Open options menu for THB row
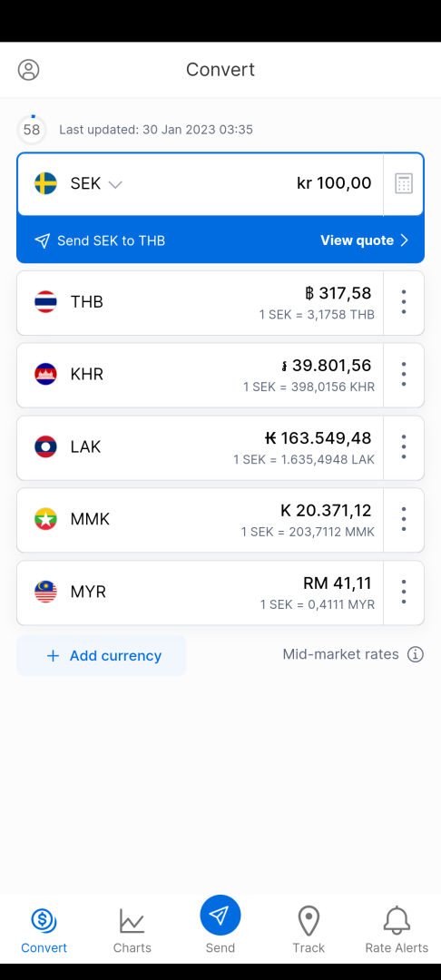This screenshot has height=980, width=441. 404,302
